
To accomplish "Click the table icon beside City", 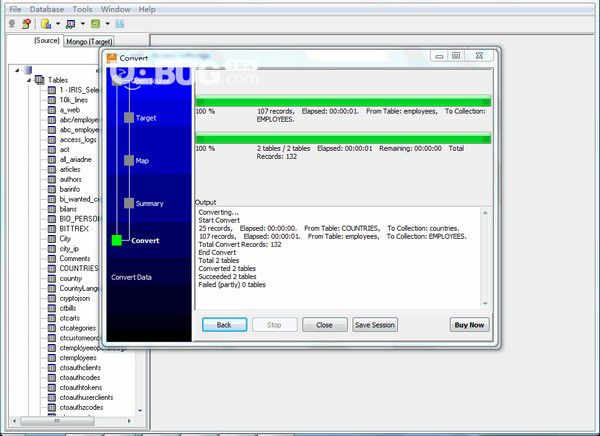I will click(52, 239).
